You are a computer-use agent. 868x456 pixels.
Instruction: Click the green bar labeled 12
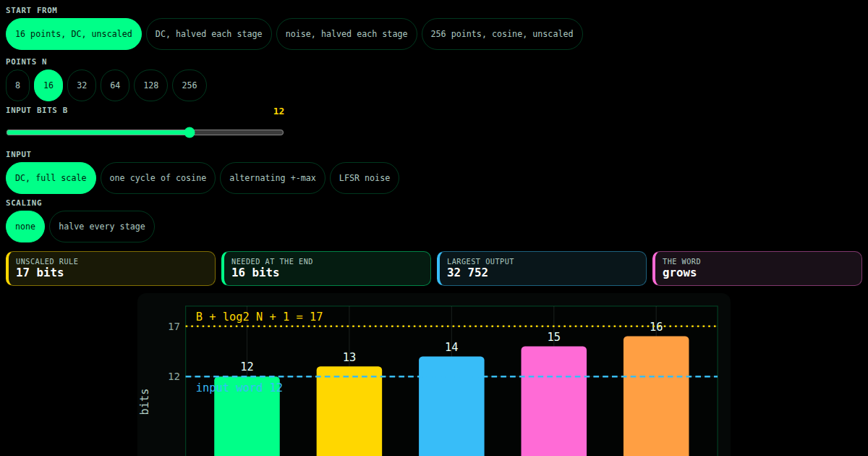[x=247, y=416]
